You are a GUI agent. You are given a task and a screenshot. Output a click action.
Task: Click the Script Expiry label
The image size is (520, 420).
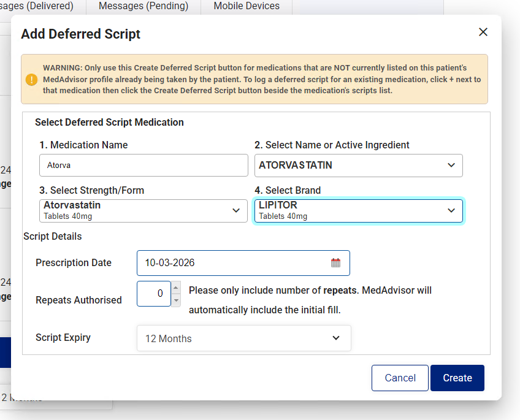pyautogui.click(x=63, y=337)
